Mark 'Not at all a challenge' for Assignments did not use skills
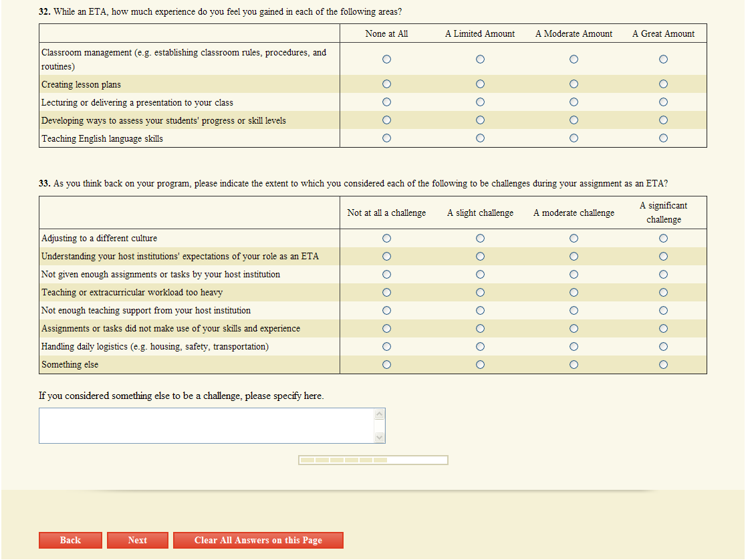Screen dimensions: 746x560 click(x=386, y=329)
